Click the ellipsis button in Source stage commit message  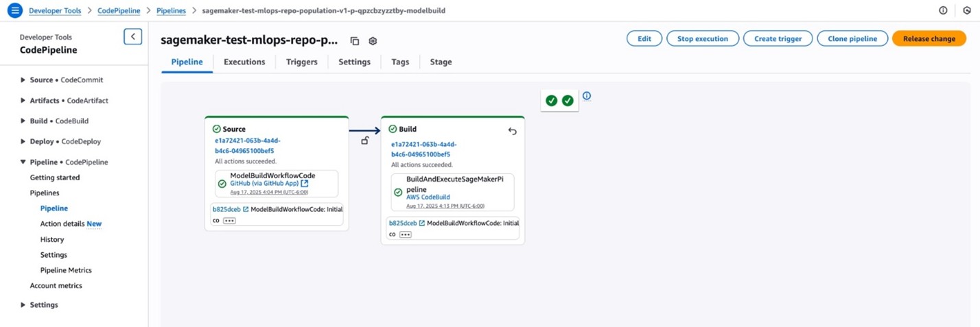tap(229, 221)
